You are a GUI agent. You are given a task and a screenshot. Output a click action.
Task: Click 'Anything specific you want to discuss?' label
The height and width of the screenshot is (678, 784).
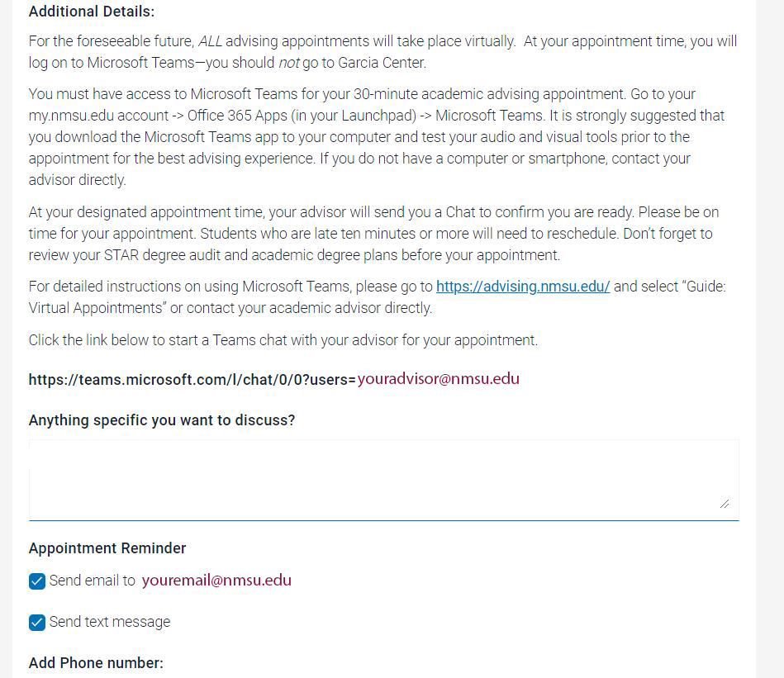pos(161,420)
